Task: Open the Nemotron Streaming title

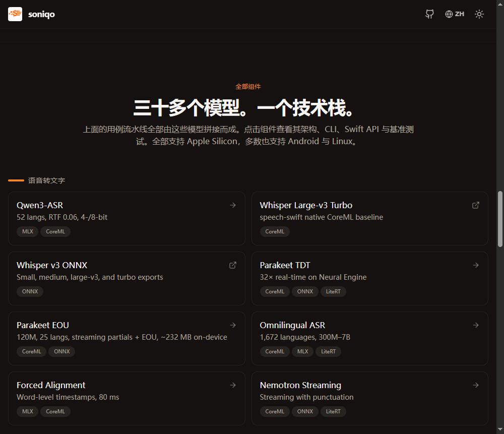Action: [300, 385]
